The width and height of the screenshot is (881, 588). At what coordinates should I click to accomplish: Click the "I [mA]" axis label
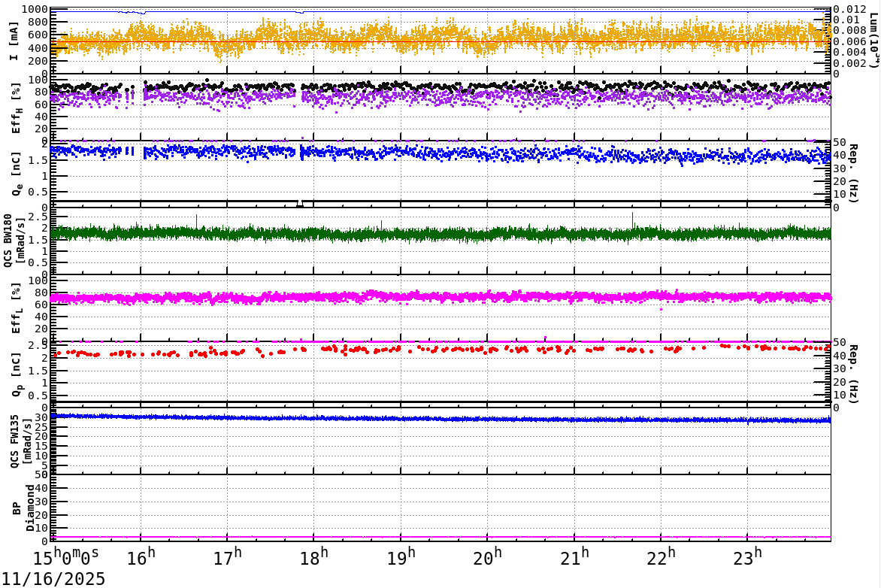(x=14, y=41)
